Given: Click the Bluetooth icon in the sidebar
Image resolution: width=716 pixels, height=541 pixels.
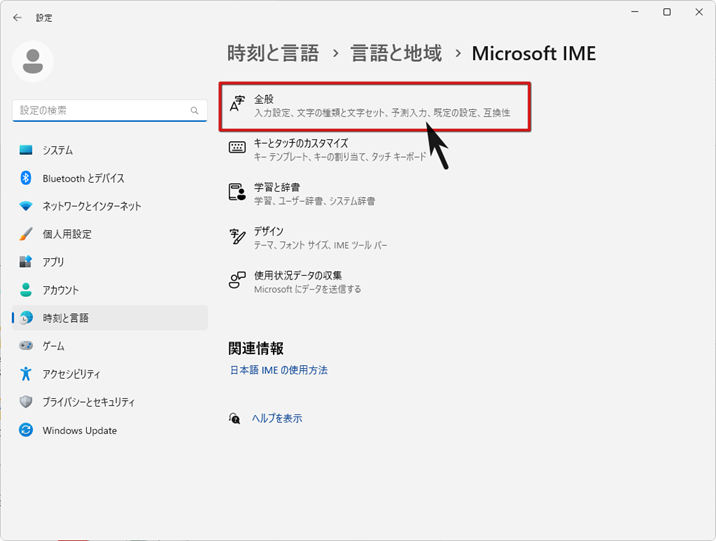Looking at the screenshot, I should (26, 178).
